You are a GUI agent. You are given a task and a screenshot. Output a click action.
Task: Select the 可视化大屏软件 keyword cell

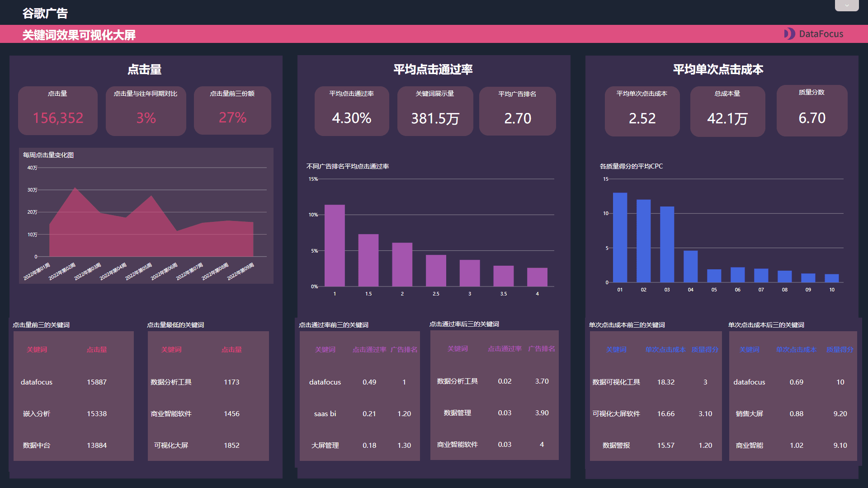(616, 414)
